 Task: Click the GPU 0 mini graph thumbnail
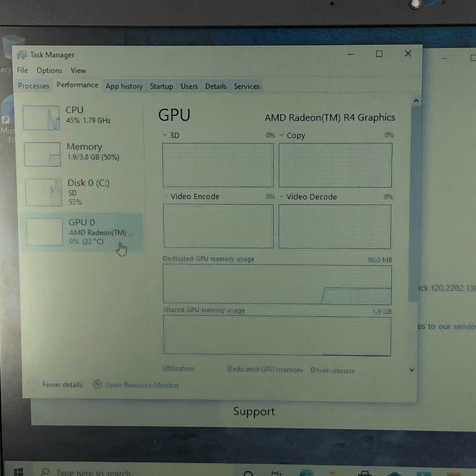click(x=44, y=232)
